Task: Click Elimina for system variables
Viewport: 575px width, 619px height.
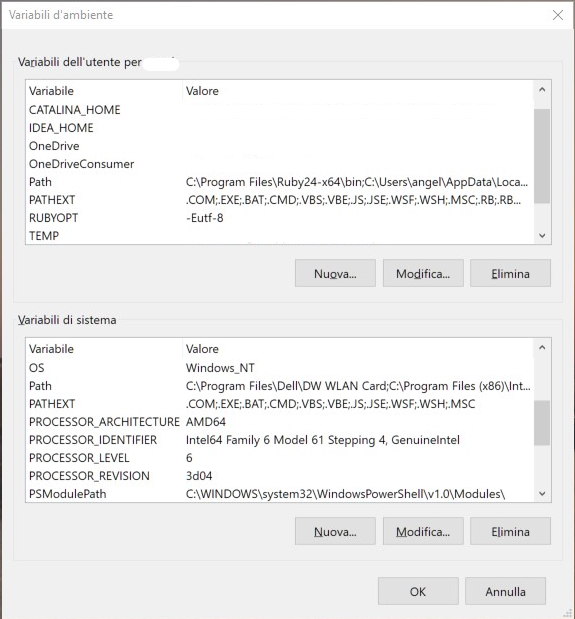Action: (510, 531)
